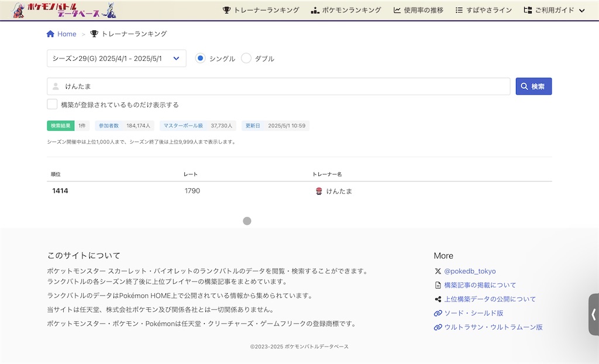The image size is (599, 364).
Task: Open the side panel arrow tab at right edge
Action: coord(594,314)
